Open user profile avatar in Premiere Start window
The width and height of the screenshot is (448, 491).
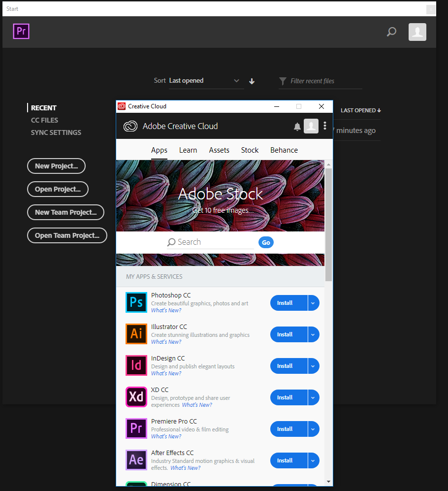[x=417, y=32]
